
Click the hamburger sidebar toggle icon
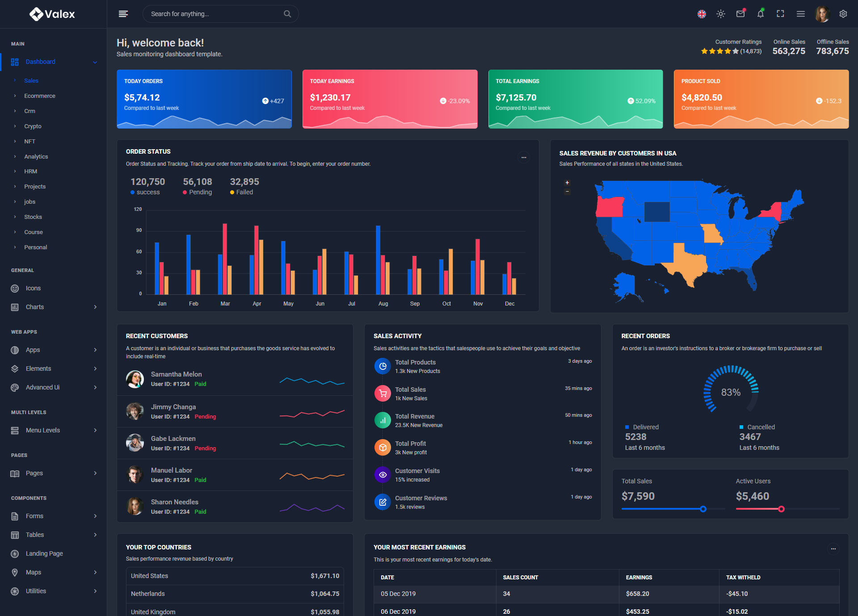pos(123,14)
